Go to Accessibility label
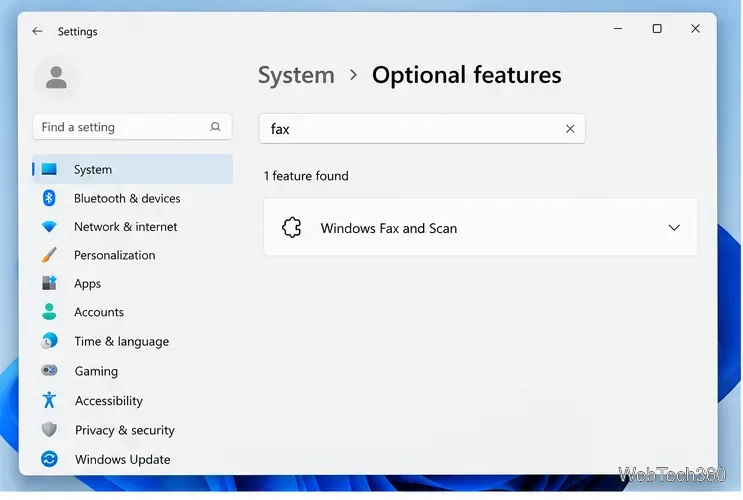Image resolution: width=743 pixels, height=500 pixels. pyautogui.click(x=109, y=400)
